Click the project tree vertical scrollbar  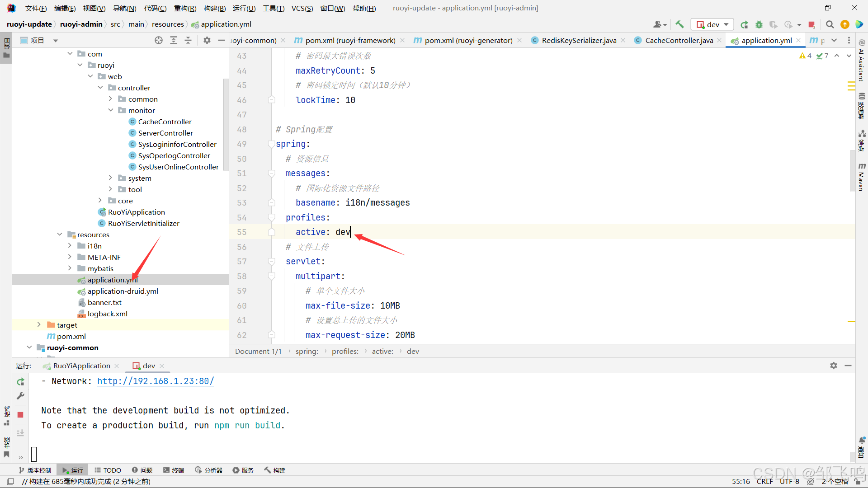226,124
